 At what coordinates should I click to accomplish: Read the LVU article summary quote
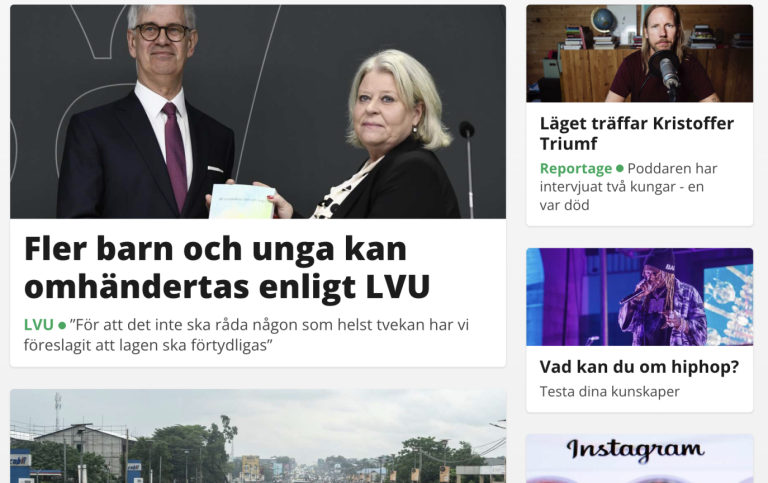click(x=246, y=335)
